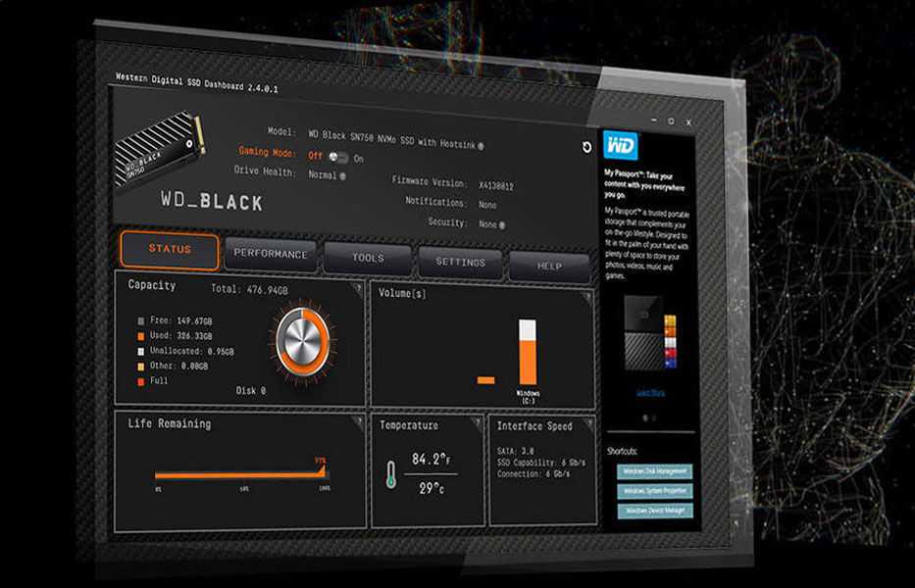Toggle the Gaming Mode switch

(x=337, y=157)
